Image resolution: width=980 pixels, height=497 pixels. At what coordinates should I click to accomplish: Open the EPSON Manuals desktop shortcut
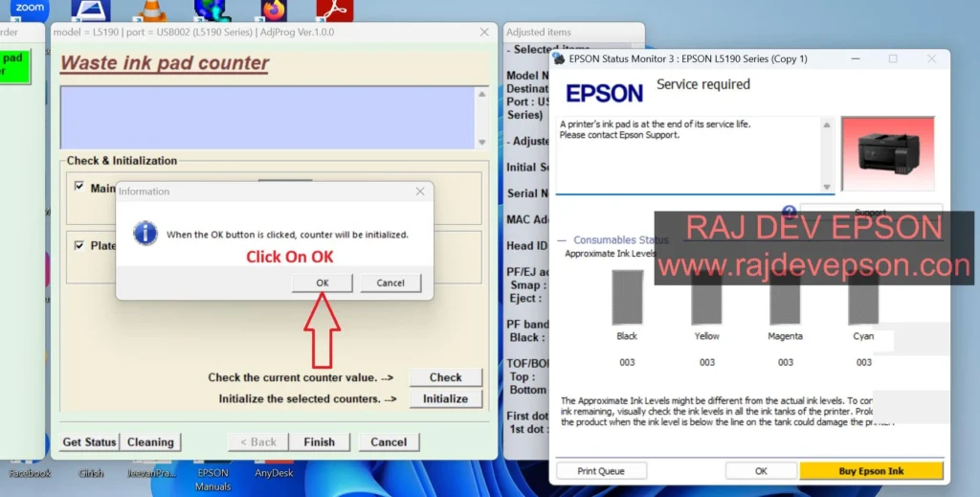click(212, 478)
